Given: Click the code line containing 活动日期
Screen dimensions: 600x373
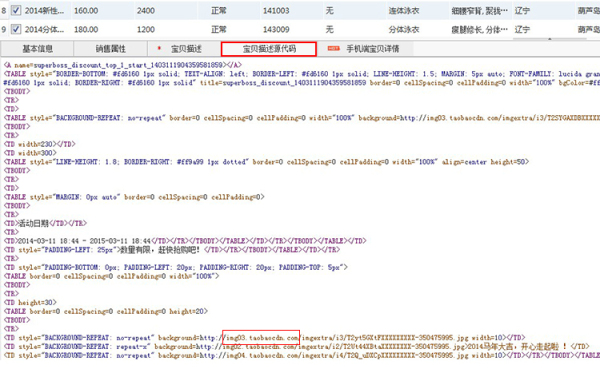Looking at the screenshot, I should [x=45, y=223].
